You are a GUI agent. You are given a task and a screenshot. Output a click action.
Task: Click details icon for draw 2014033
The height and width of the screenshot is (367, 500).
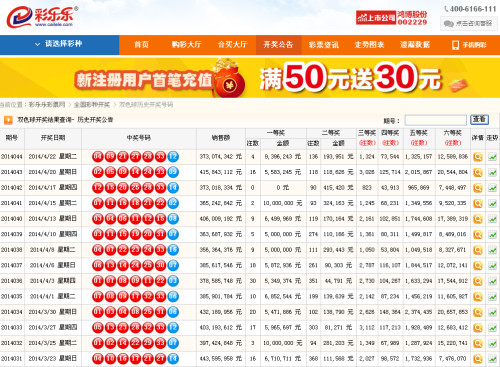click(478, 328)
